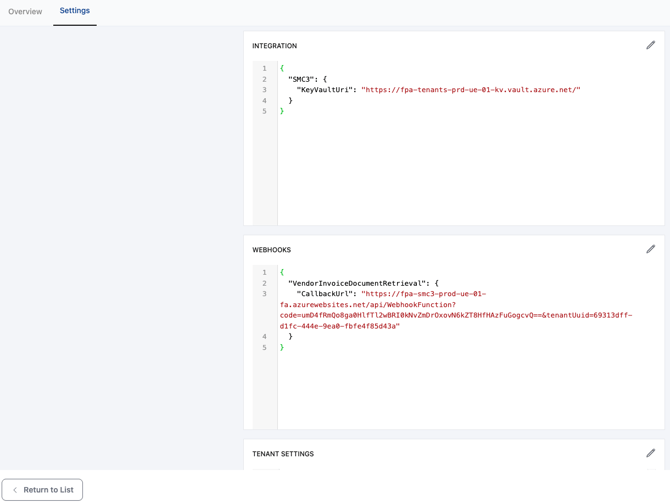Open Tenant Settings editor via pencil icon
Image resolution: width=670 pixels, height=504 pixels.
tap(650, 453)
